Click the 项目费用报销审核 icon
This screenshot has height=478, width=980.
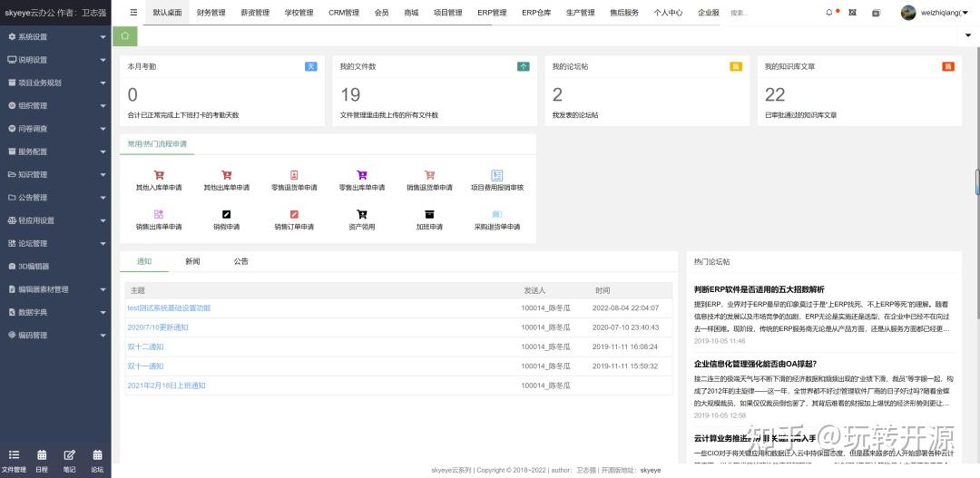tap(496, 176)
